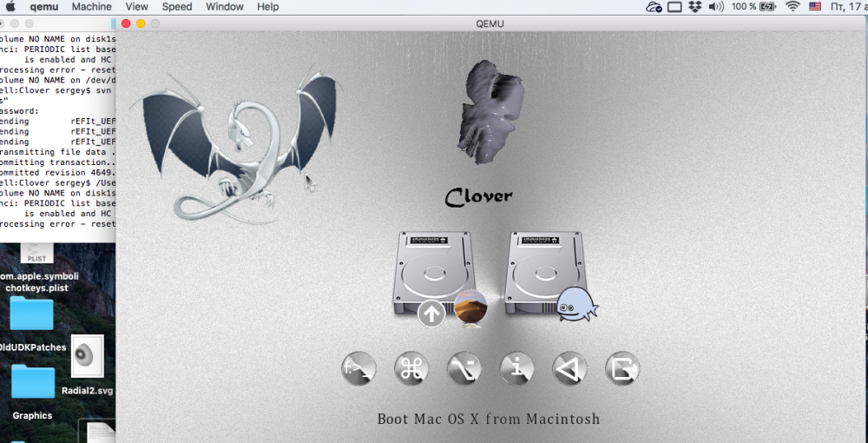Click the up-arrow badge on first drive
This screenshot has width=868, height=443.
(431, 314)
